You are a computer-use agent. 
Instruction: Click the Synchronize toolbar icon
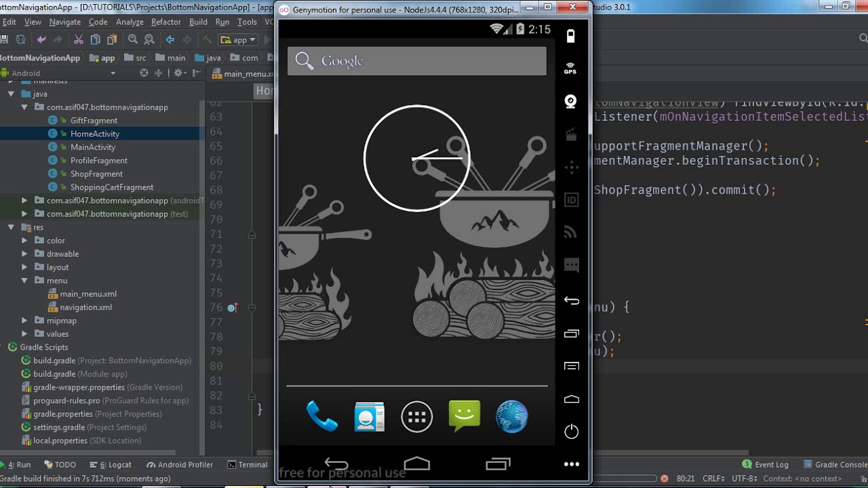(x=20, y=39)
